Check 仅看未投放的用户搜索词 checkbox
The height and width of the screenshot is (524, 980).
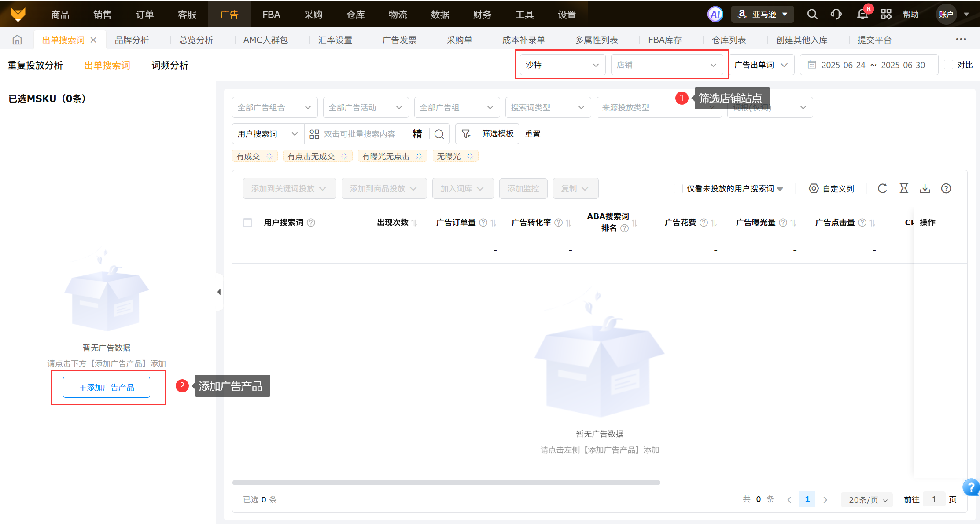tap(678, 189)
